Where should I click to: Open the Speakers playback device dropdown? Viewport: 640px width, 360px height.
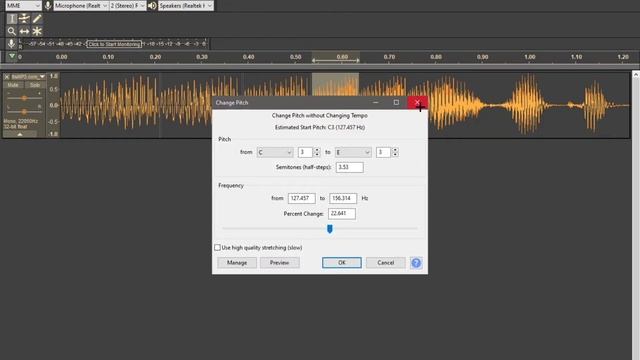pyautogui.click(x=186, y=6)
